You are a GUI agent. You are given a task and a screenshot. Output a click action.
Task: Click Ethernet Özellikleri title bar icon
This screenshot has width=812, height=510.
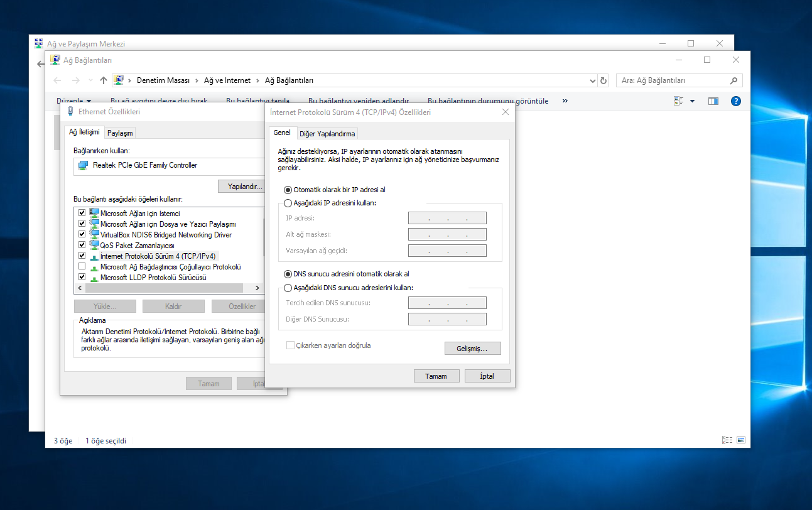coord(70,111)
